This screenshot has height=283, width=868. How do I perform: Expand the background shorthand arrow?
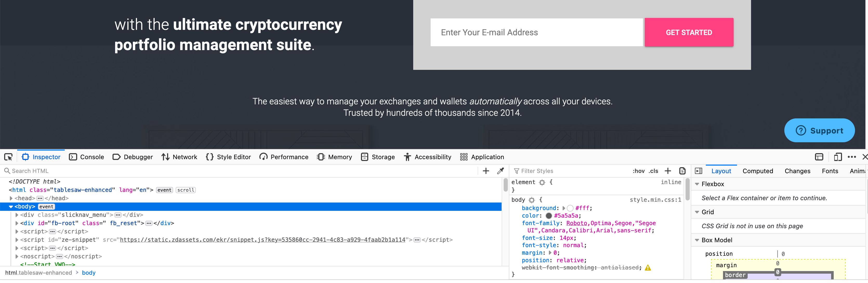[x=563, y=208]
